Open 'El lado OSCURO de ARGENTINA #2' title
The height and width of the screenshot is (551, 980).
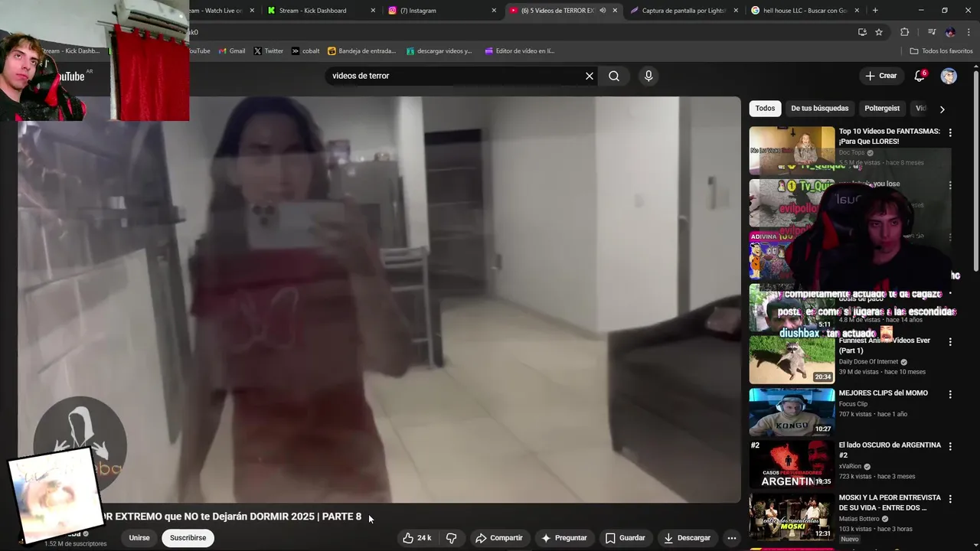[890, 450]
